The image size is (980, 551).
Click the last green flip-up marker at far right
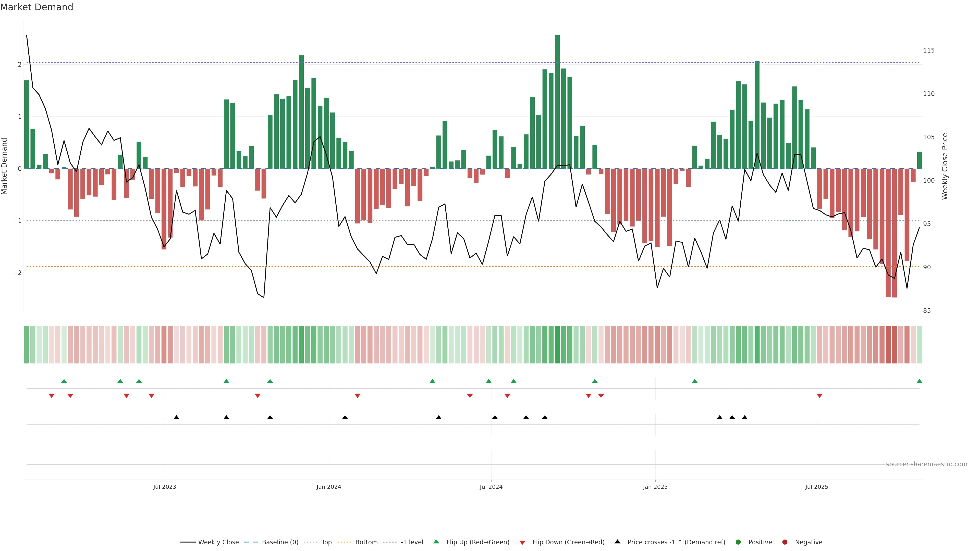tap(919, 381)
